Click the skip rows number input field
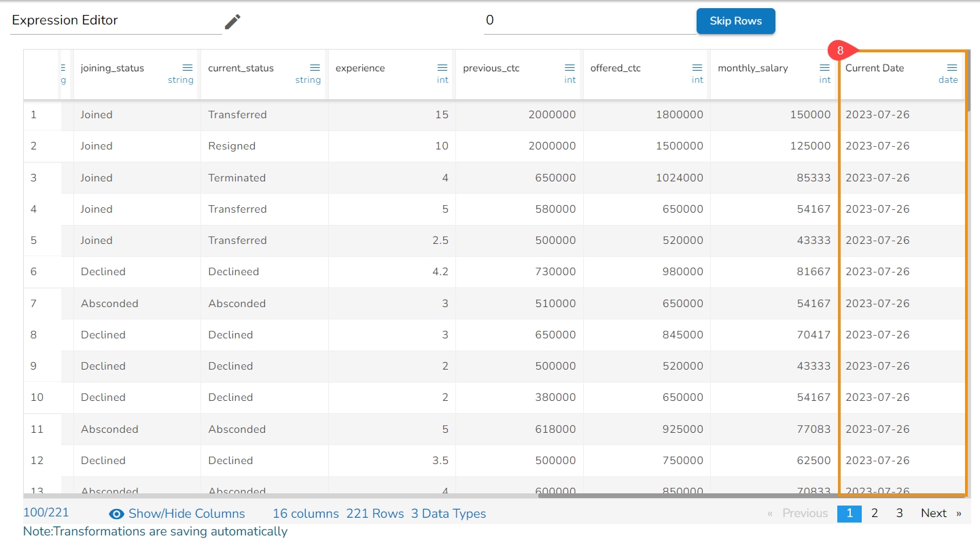The height and width of the screenshot is (547, 980). 588,21
